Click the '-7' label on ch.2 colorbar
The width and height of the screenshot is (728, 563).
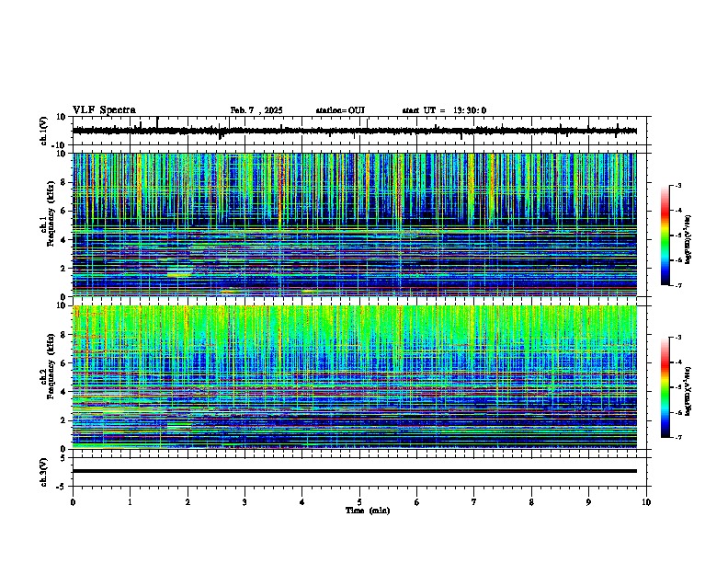(x=677, y=438)
